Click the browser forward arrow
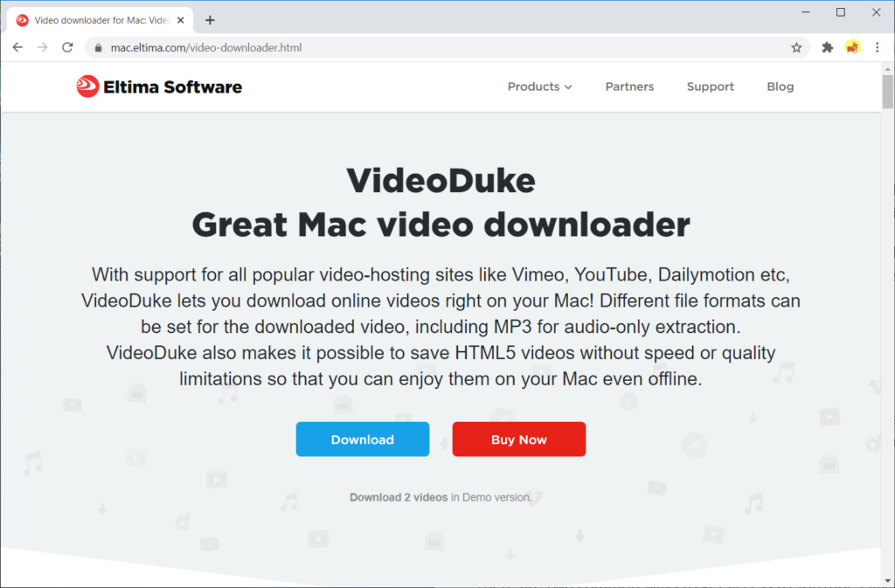This screenshot has height=588, width=895. tap(43, 47)
